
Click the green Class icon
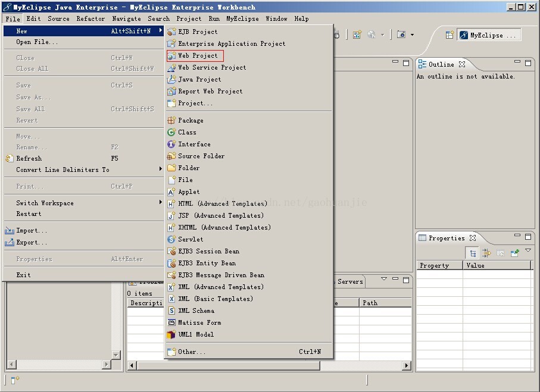pos(171,132)
